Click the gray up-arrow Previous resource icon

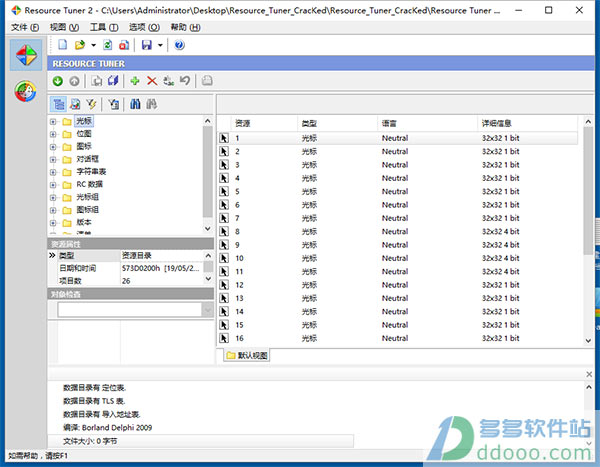point(74,81)
